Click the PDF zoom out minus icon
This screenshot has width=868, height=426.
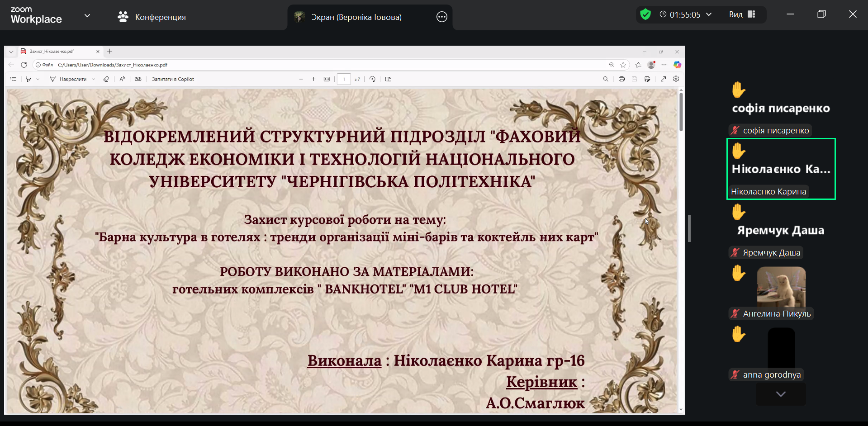click(301, 79)
